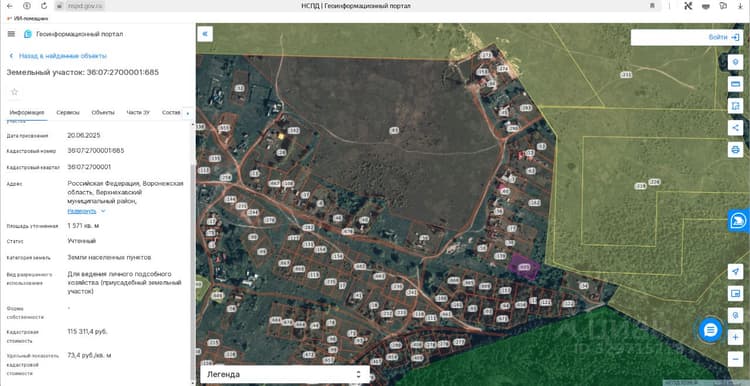Viewport: 750px width, 386px height.
Task: Zoom in the map with plus button
Action: [x=735, y=337]
